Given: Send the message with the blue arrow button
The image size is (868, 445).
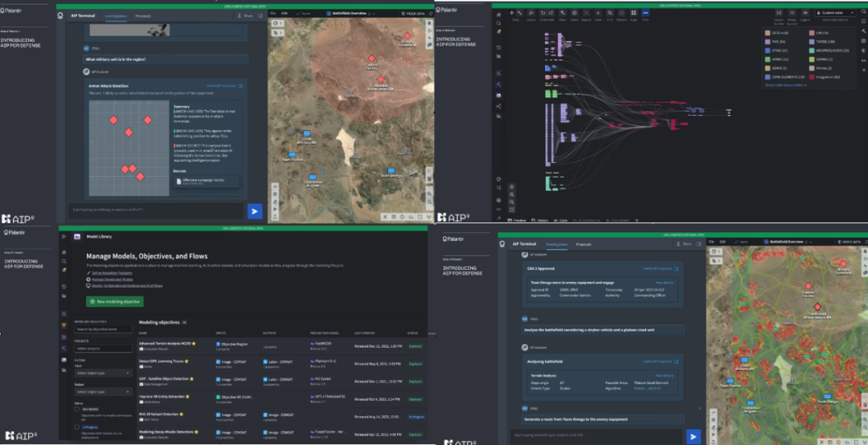Looking at the screenshot, I should pyautogui.click(x=255, y=211).
